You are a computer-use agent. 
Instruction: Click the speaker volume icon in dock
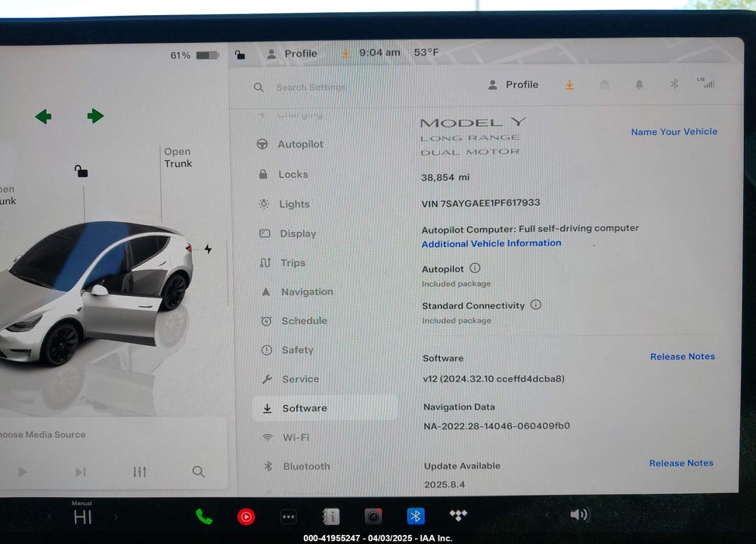pos(580,515)
